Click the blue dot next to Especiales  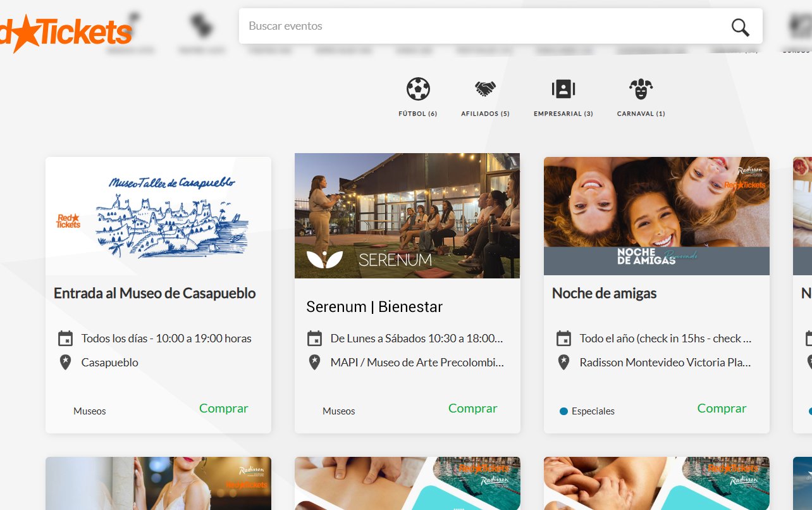tap(563, 411)
